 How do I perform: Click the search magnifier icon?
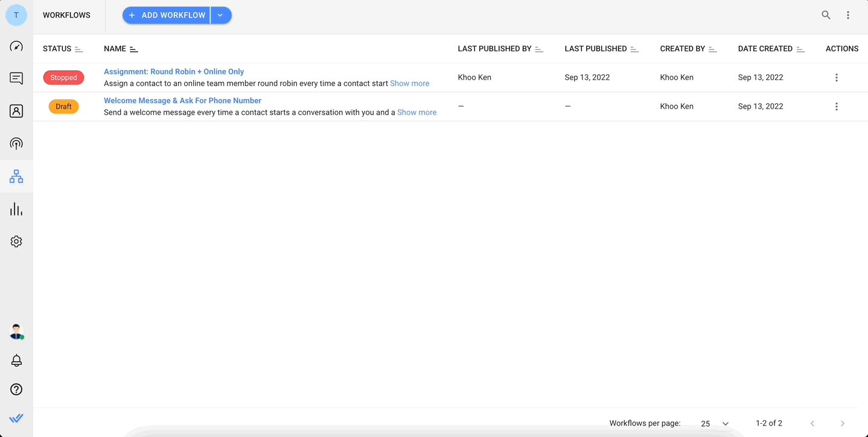(x=826, y=15)
